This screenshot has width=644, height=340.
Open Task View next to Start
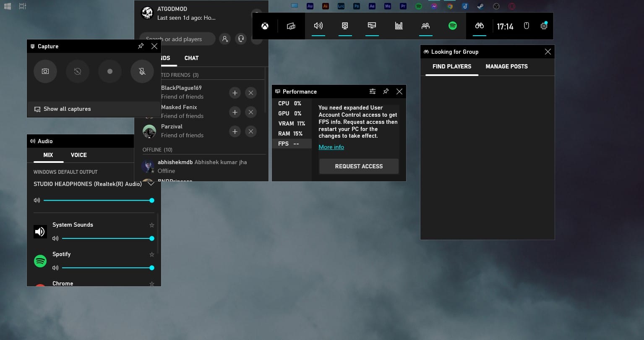point(23,6)
